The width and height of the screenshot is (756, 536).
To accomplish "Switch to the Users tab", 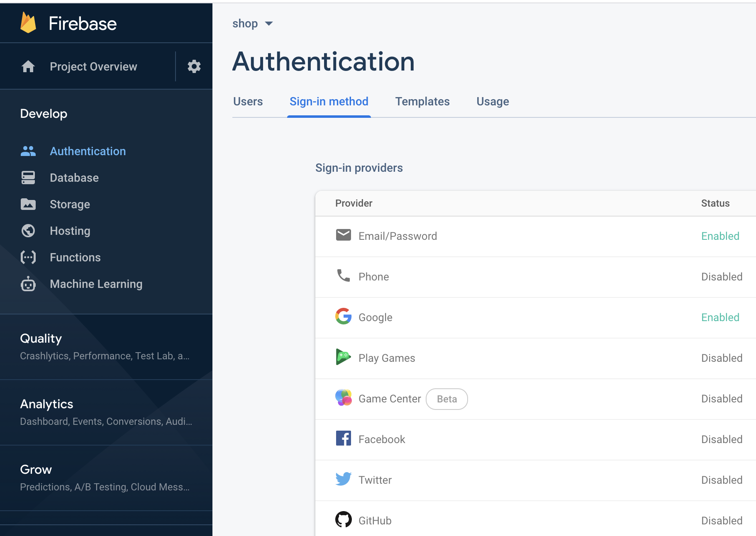I will (x=248, y=102).
